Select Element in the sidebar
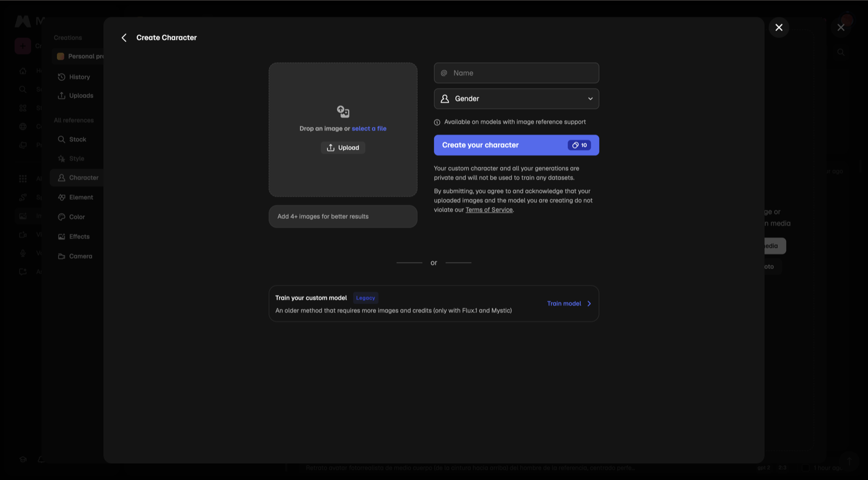The image size is (868, 480). pos(76,197)
